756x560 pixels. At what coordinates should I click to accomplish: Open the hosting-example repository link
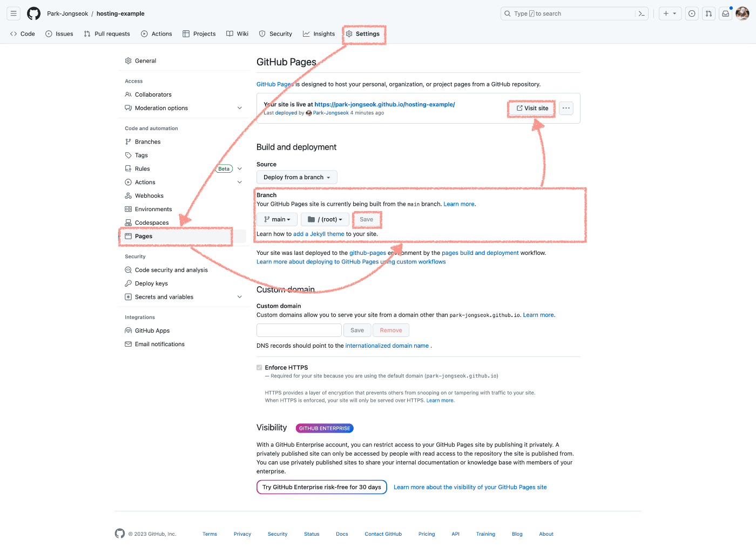(x=120, y=14)
